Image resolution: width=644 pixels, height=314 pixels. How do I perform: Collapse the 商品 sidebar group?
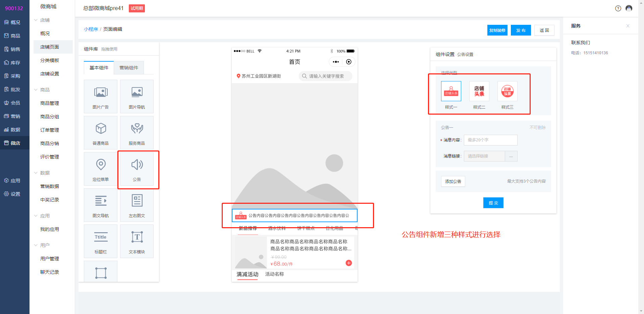point(36,90)
